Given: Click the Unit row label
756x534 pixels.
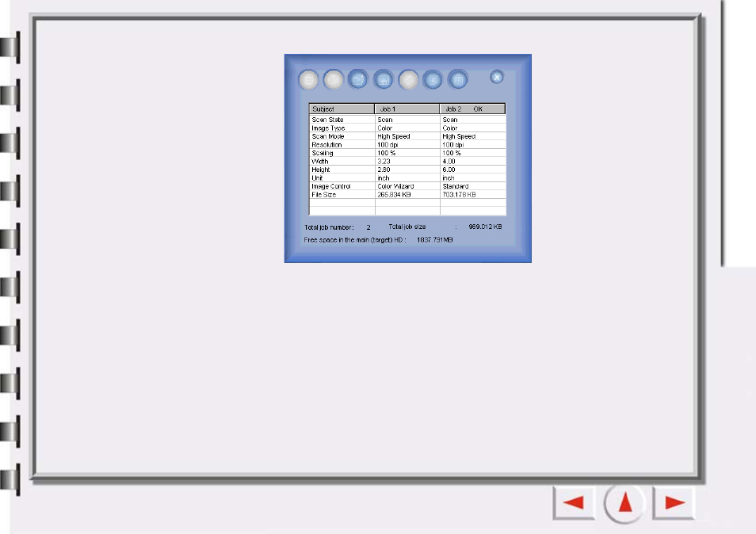Looking at the screenshot, I should click(317, 177).
